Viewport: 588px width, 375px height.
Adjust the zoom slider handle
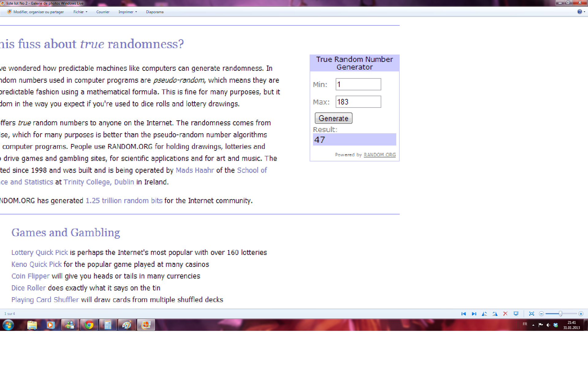click(x=560, y=314)
